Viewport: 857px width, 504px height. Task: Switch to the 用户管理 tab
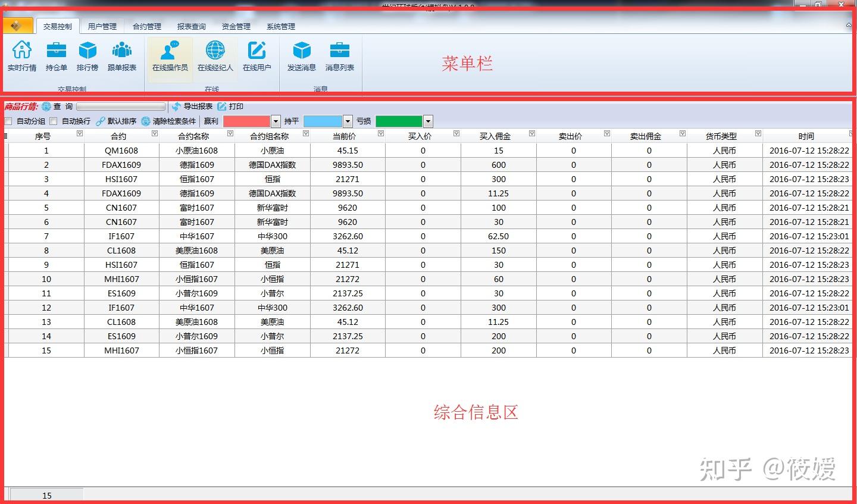[102, 26]
